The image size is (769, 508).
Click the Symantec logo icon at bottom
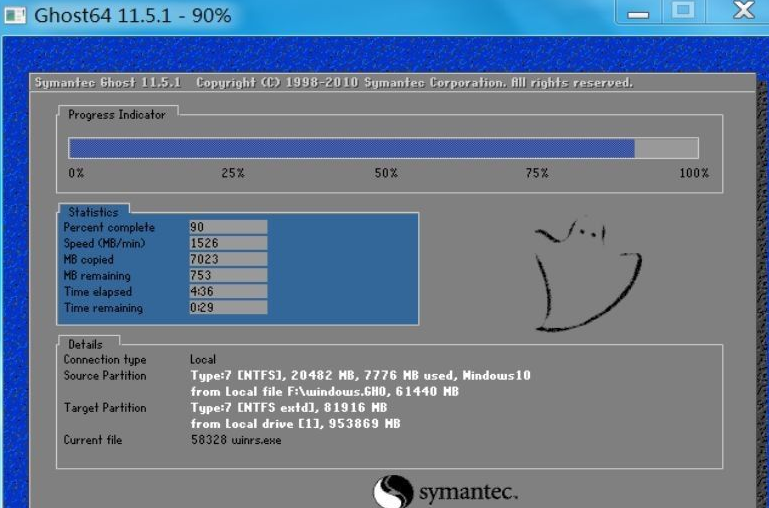pyautogui.click(x=393, y=491)
